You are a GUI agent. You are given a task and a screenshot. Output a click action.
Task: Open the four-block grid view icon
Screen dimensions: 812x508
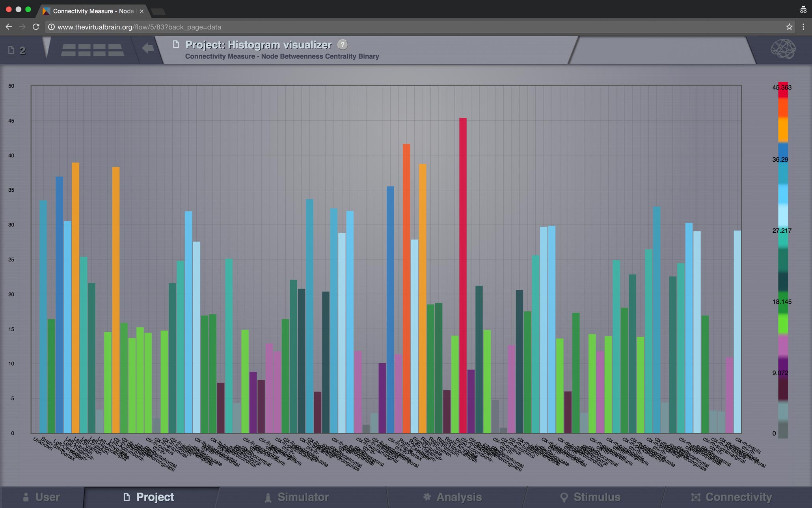click(92, 50)
